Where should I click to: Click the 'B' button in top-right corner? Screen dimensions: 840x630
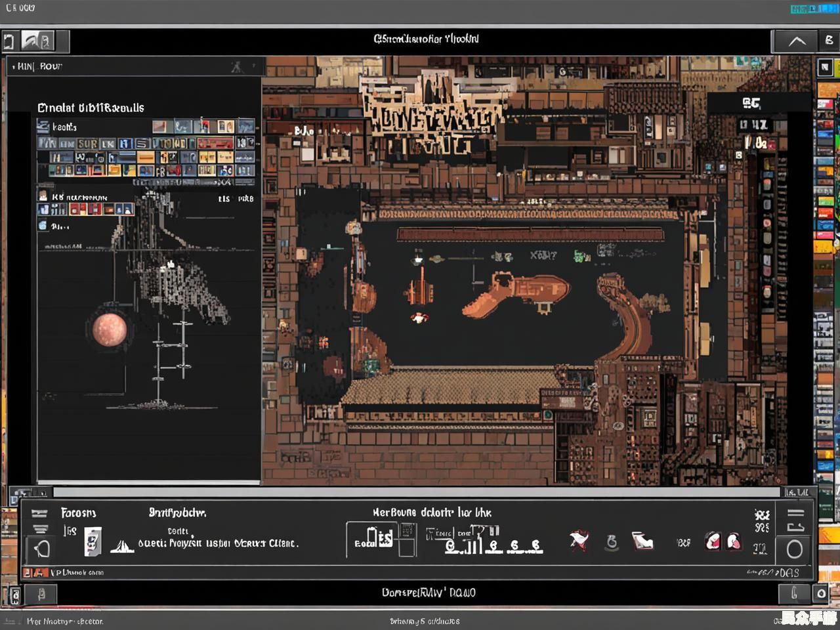point(828,41)
